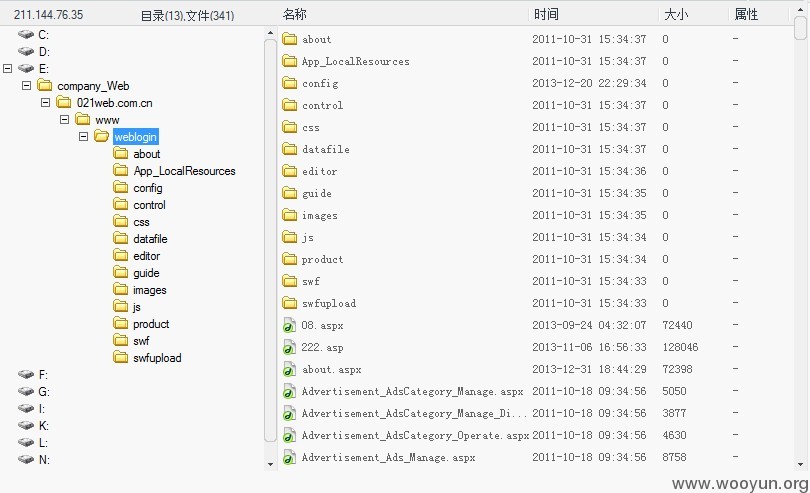The image size is (810, 493).
Task: Open the G: drive icon
Action: point(25,392)
